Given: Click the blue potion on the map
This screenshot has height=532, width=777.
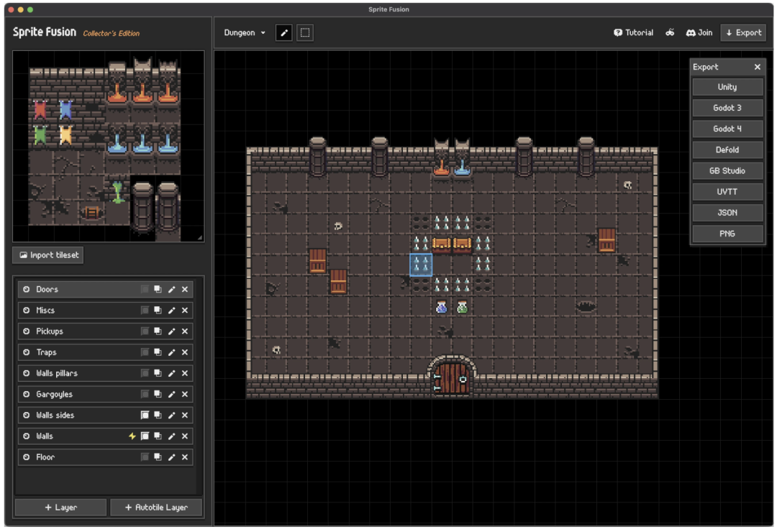Looking at the screenshot, I should pos(441,308).
